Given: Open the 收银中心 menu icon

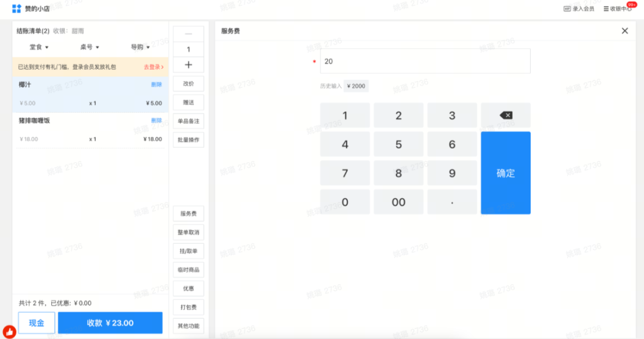Looking at the screenshot, I should click(x=606, y=9).
